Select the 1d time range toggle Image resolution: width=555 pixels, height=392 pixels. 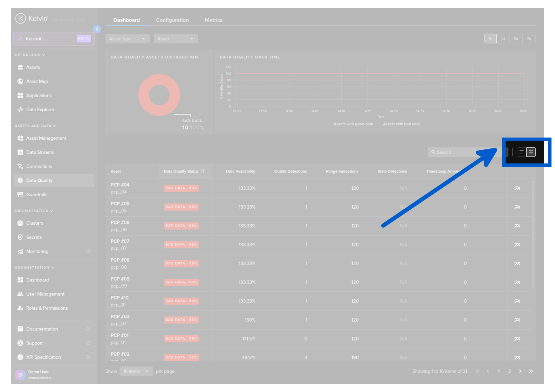(503, 39)
